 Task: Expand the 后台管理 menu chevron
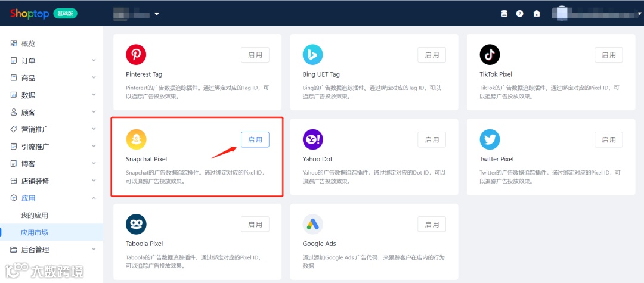[94, 250]
